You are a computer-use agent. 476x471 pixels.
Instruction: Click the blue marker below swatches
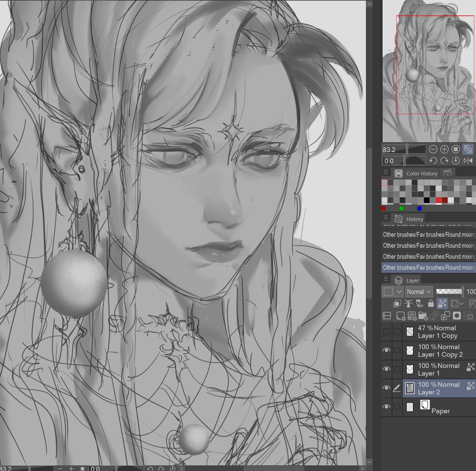tap(419, 208)
